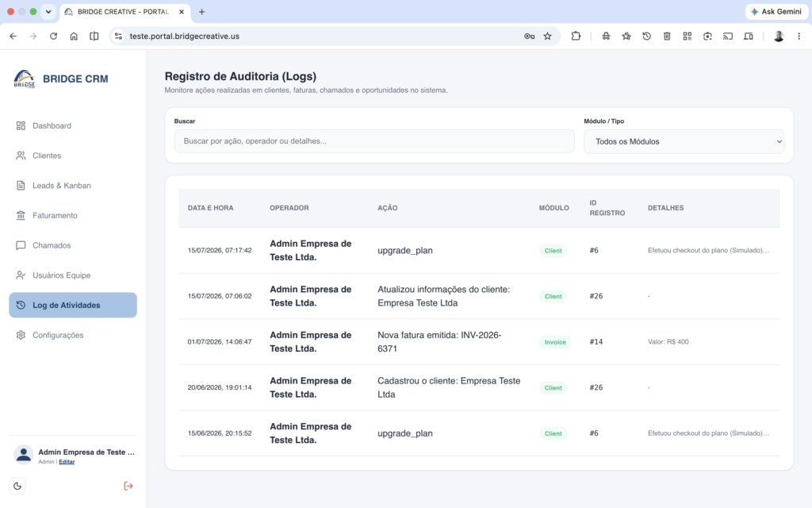The height and width of the screenshot is (508, 812).
Task: Open Usuários Equipe page
Action: (x=73, y=275)
